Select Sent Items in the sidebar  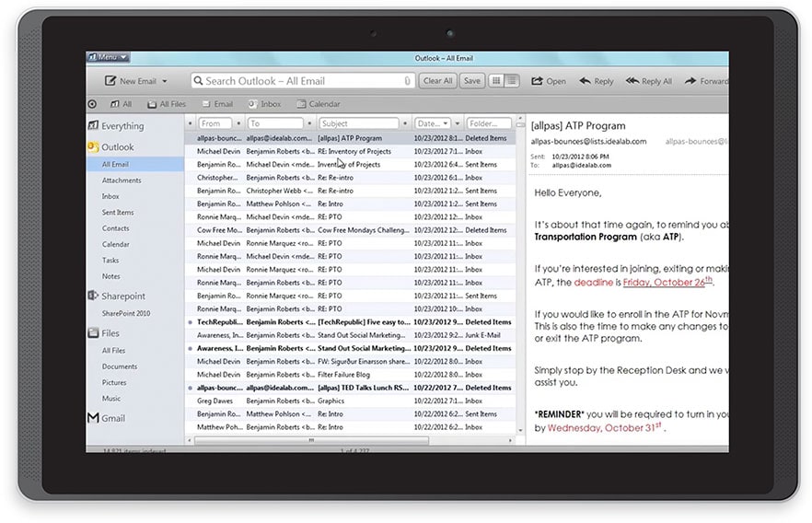click(118, 213)
